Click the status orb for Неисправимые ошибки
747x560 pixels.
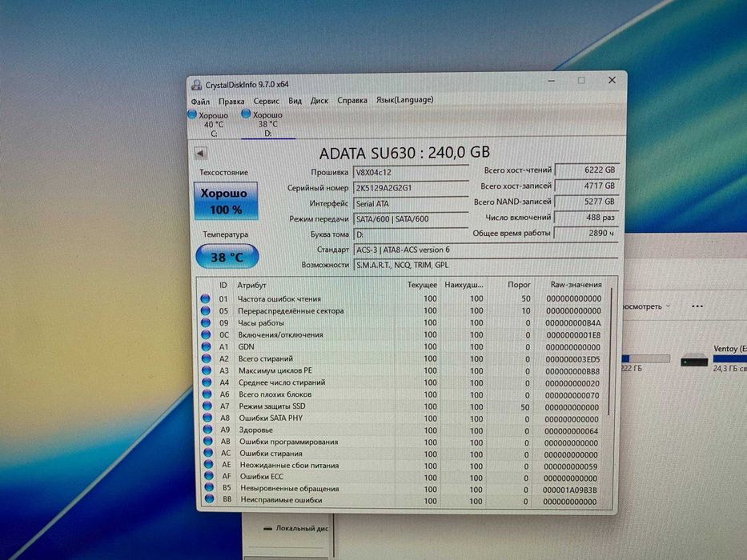pos(209,499)
